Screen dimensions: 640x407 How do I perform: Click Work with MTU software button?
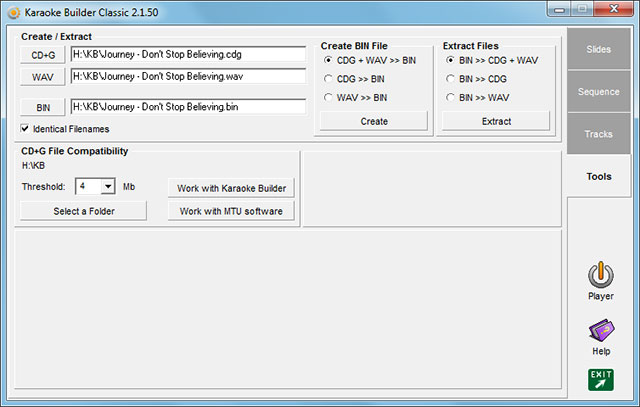231,211
